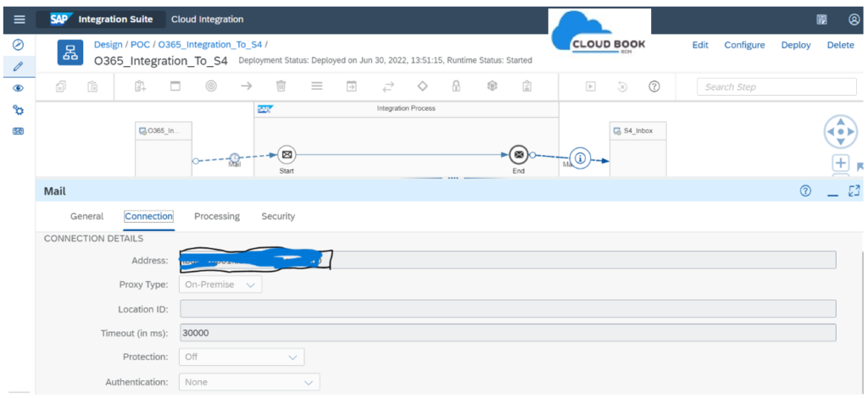Click the POC breadcrumb link
Image resolution: width=868 pixels, height=398 pixels.
click(x=140, y=45)
